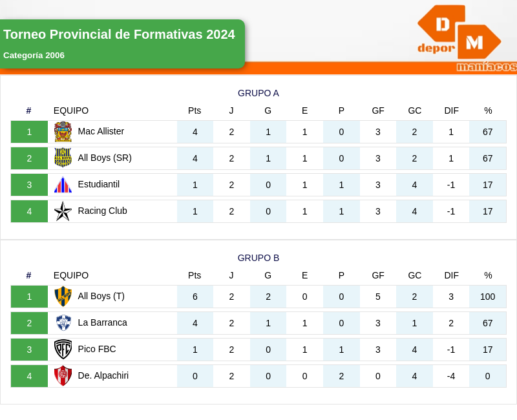
Task: Click the All Boys (SR) team crest
Action: pyautogui.click(x=63, y=158)
